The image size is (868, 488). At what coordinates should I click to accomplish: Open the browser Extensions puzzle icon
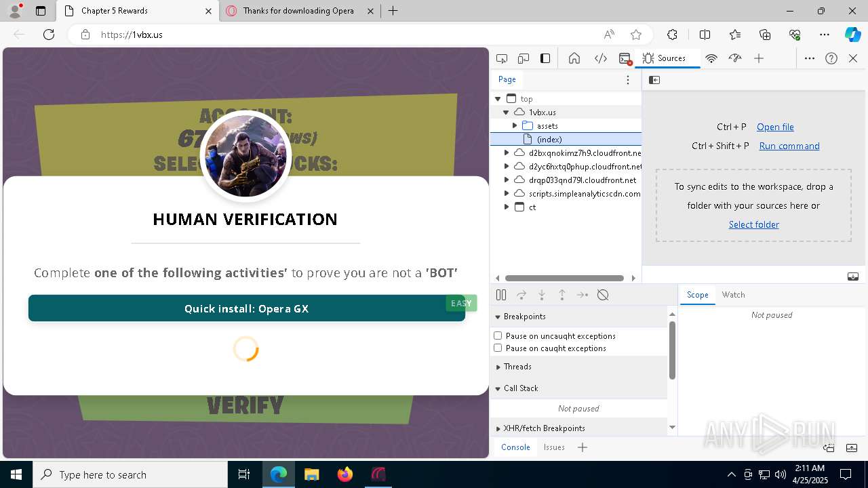(672, 35)
